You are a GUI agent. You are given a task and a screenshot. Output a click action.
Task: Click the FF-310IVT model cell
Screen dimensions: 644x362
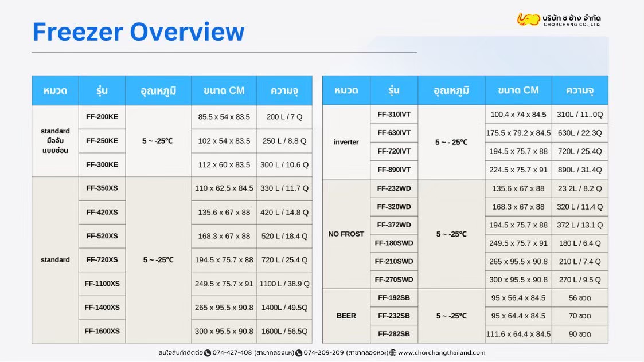(x=394, y=115)
